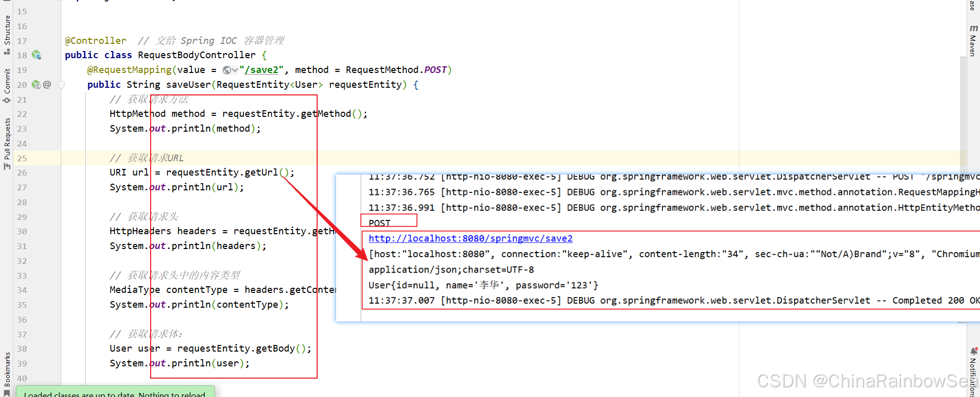Click RequestMethod.POST in the annotation
This screenshot has height=397, width=980.
[x=396, y=69]
